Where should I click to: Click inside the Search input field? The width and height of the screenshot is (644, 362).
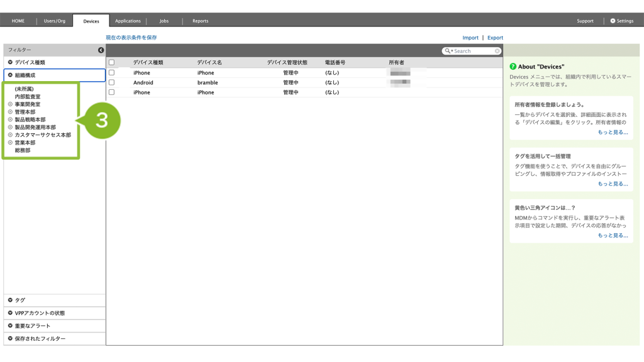[472, 51]
